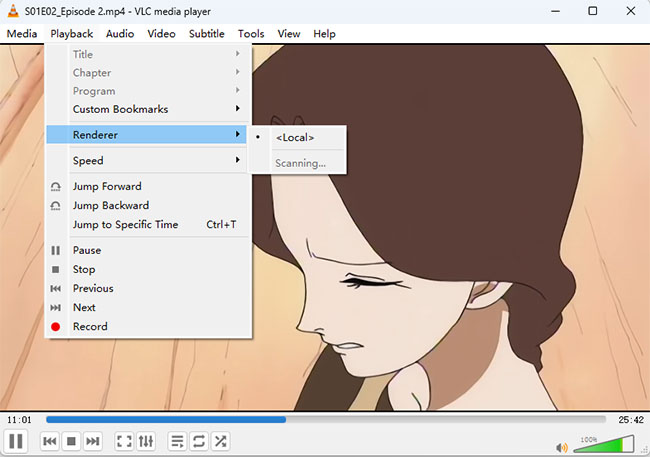Image resolution: width=650 pixels, height=457 pixels.
Task: Click the total time 25:42 label
Action: tap(631, 420)
